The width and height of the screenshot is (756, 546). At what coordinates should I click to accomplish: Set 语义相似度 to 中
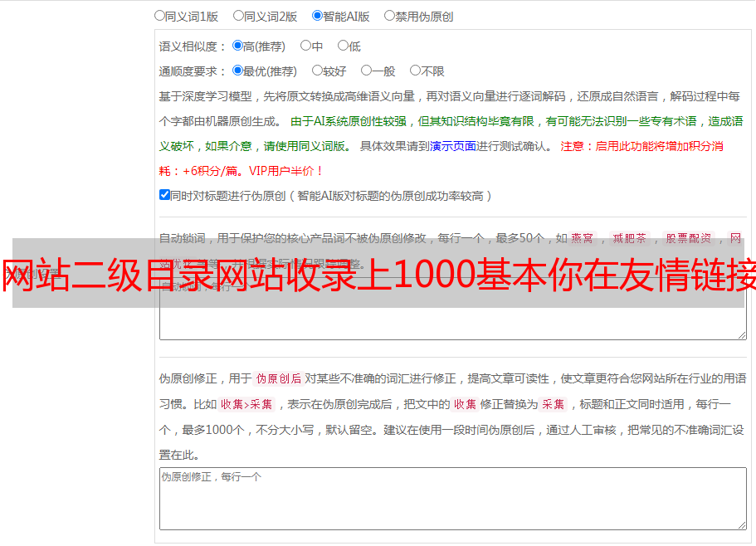click(x=305, y=46)
